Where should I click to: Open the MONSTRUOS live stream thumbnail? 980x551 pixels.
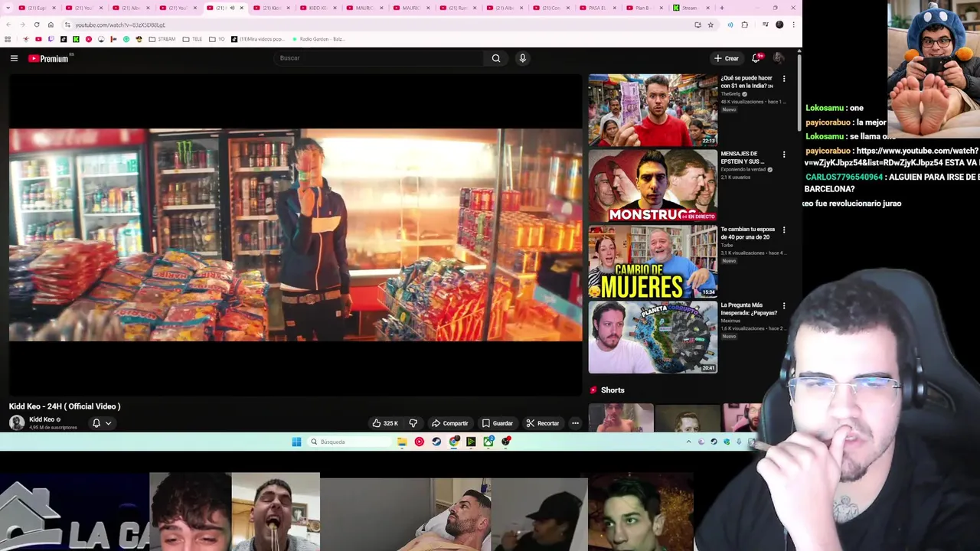[x=652, y=185]
